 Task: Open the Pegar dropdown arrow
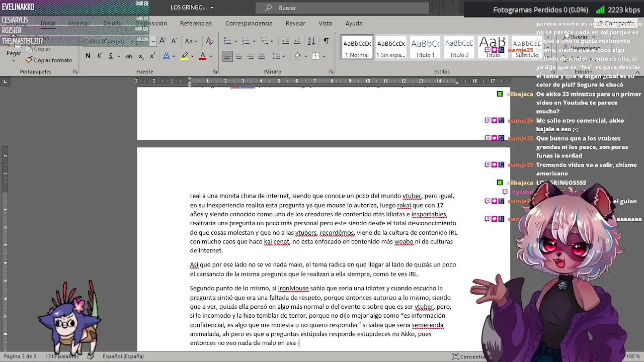(14, 60)
